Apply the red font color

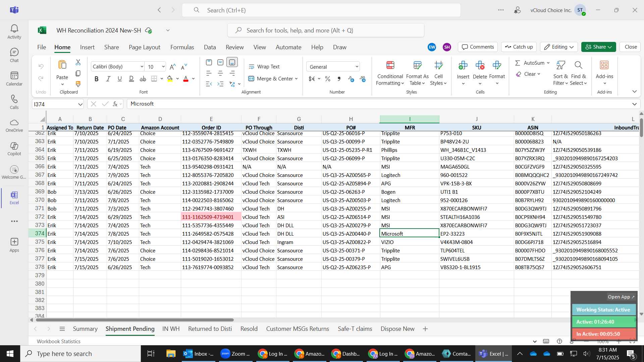tap(186, 79)
